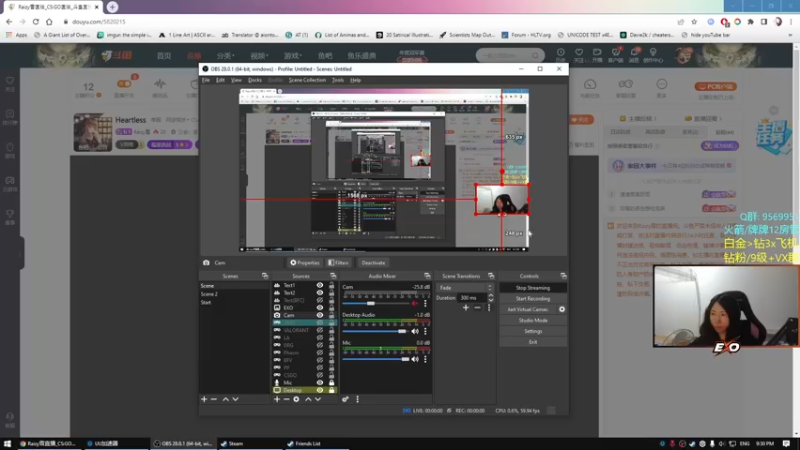Open scene transition options menu
The image size is (800, 450).
click(489, 308)
